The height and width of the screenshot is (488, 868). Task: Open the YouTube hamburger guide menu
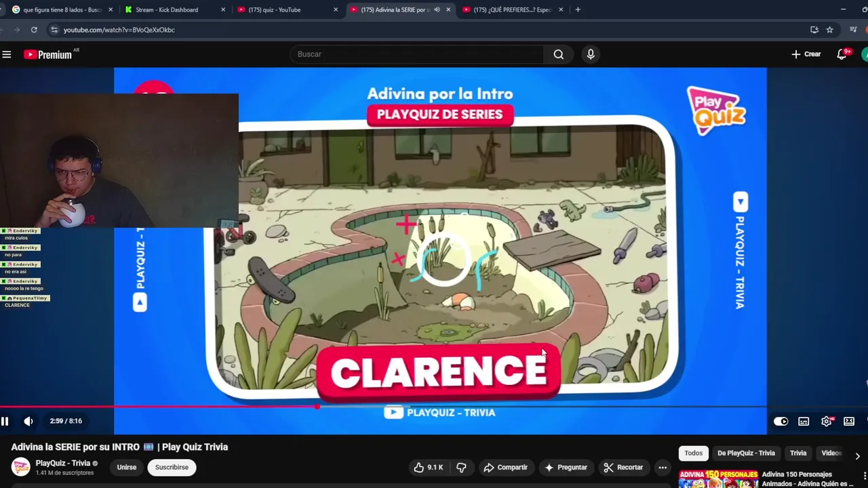pyautogui.click(x=7, y=54)
